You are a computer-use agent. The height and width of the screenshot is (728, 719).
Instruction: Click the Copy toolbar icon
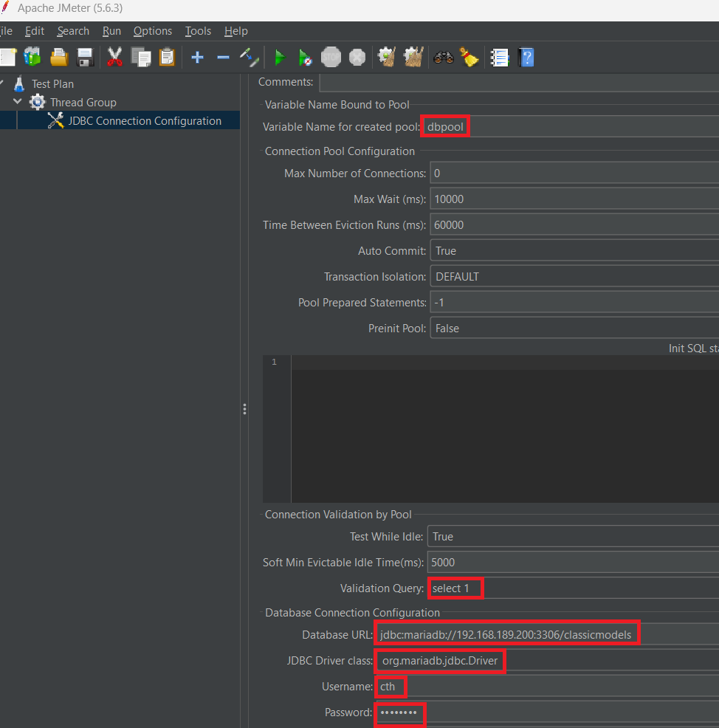click(141, 58)
